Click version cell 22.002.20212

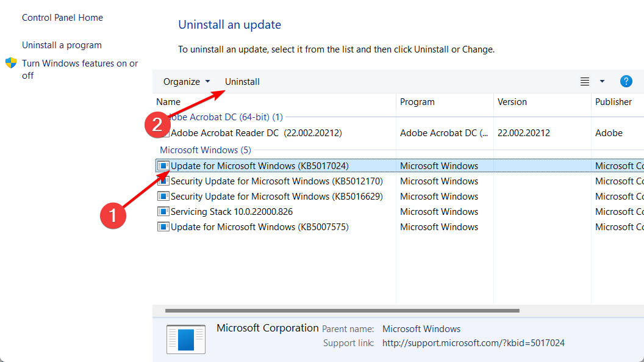pos(524,133)
